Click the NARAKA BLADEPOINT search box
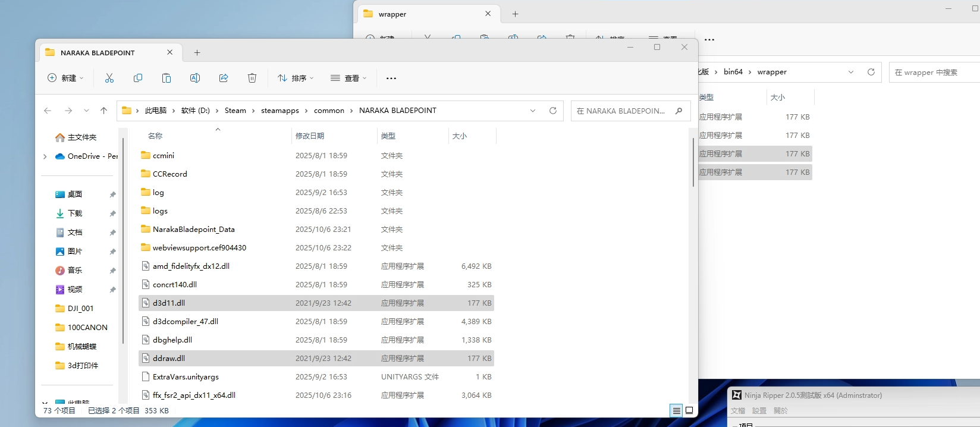The width and height of the screenshot is (980, 427). (x=630, y=111)
